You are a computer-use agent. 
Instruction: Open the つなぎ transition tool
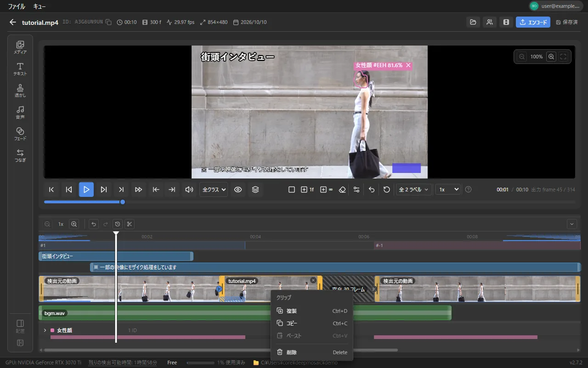[x=20, y=156]
